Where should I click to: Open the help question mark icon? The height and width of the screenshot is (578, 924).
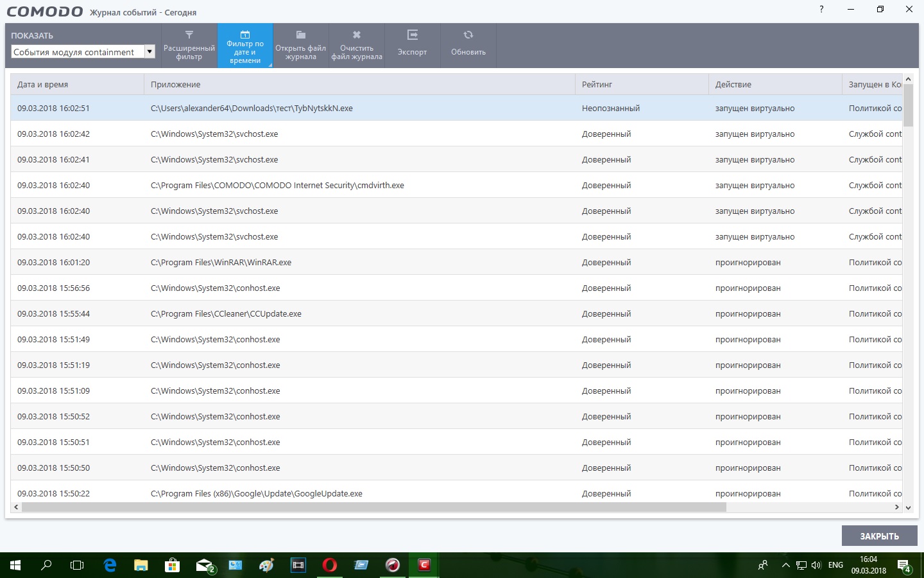pos(821,10)
